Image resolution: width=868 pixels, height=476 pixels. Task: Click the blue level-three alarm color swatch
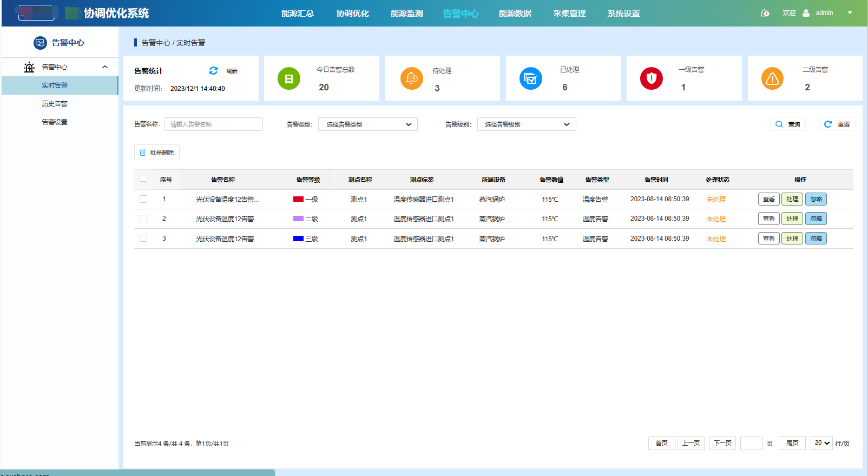[298, 239]
